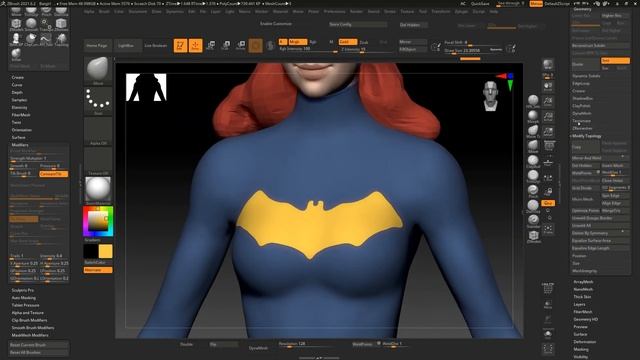Pick the Pinch brush in right shelf
The image size is (640, 360).
pos(533,191)
